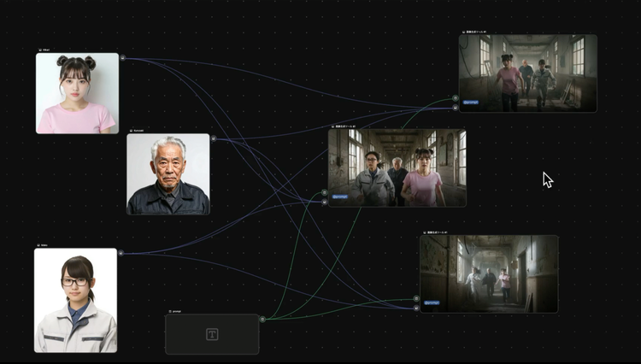Select the elderly man portrait node
Image resolution: width=641 pixels, height=364 pixels.
pos(168,173)
